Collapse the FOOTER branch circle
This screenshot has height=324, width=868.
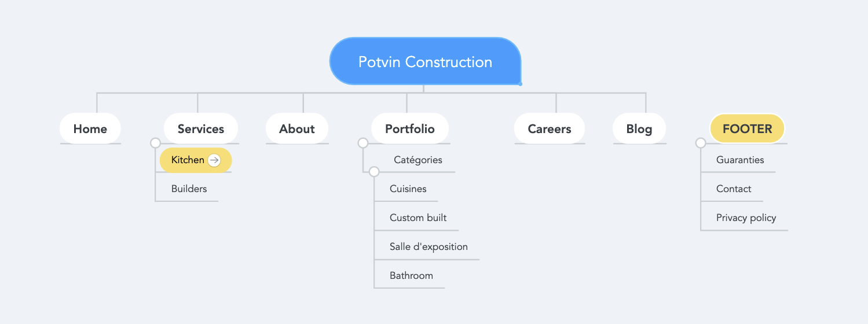coord(701,143)
